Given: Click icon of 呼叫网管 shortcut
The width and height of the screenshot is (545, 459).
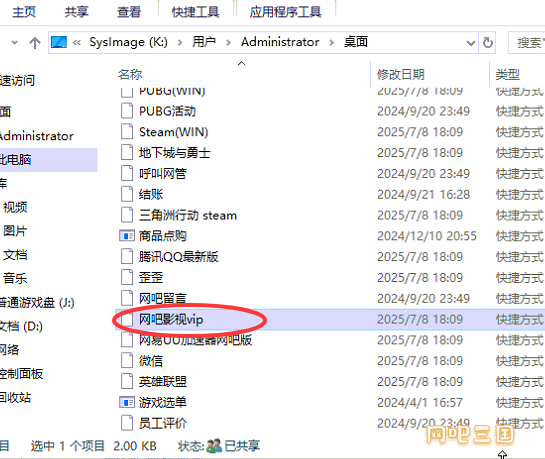Looking at the screenshot, I should [127, 173].
